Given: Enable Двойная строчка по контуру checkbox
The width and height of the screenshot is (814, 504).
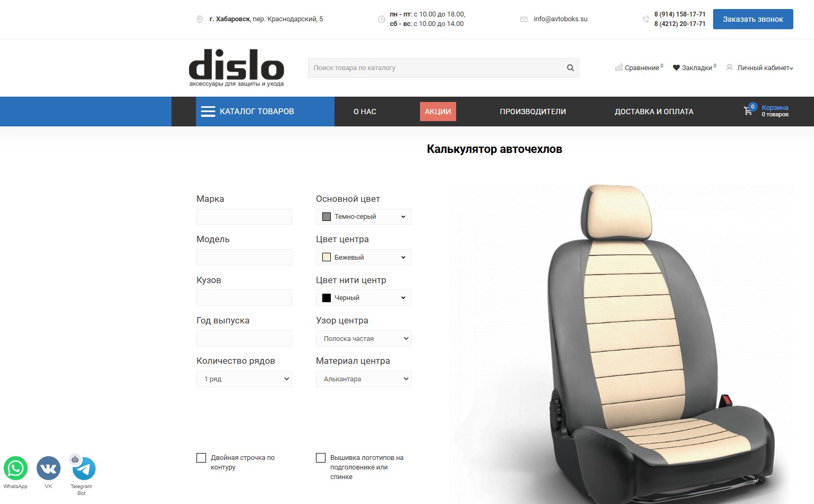Looking at the screenshot, I should pos(201,458).
